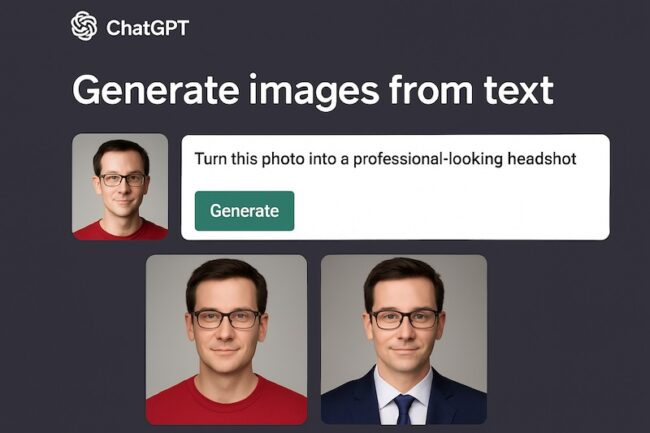
Task: Click into the prompt text field
Action: [395, 187]
